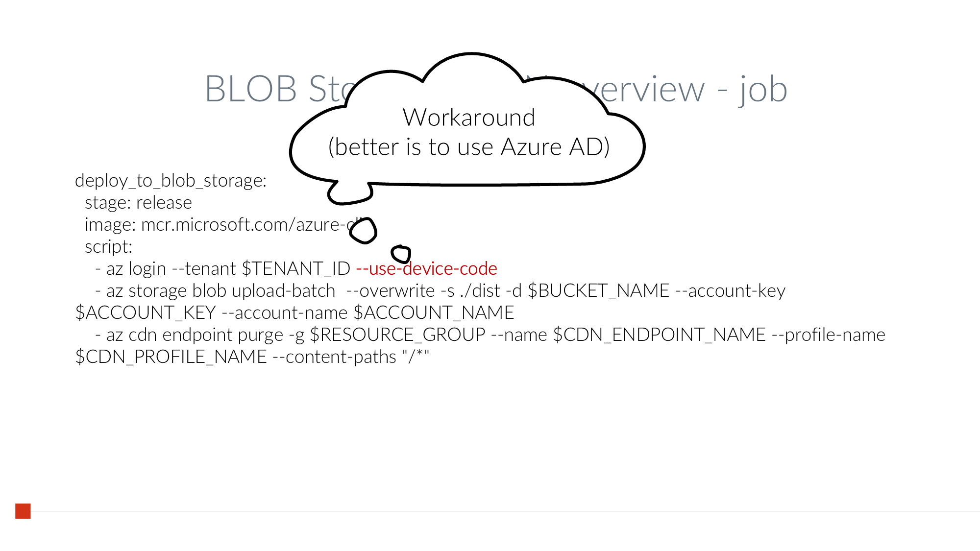Click the 'stage: release' line
980x551 pixels.
138,203
